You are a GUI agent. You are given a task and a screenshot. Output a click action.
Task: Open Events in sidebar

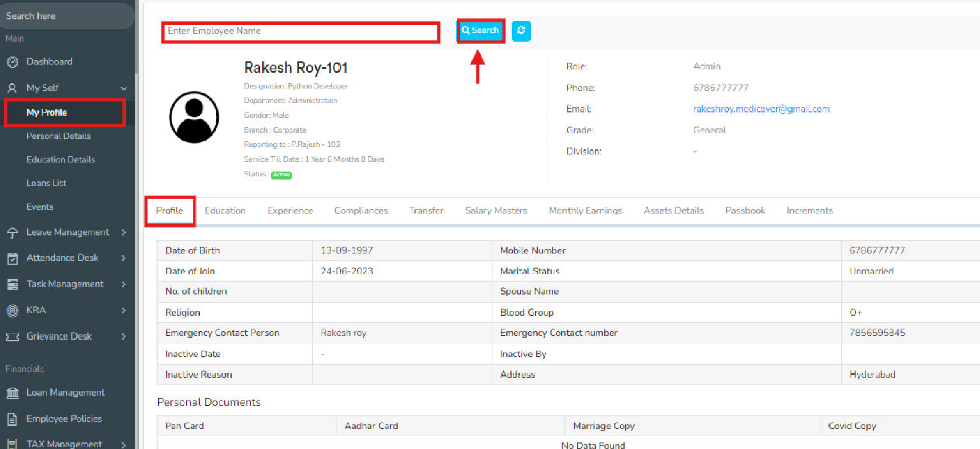pyautogui.click(x=40, y=207)
